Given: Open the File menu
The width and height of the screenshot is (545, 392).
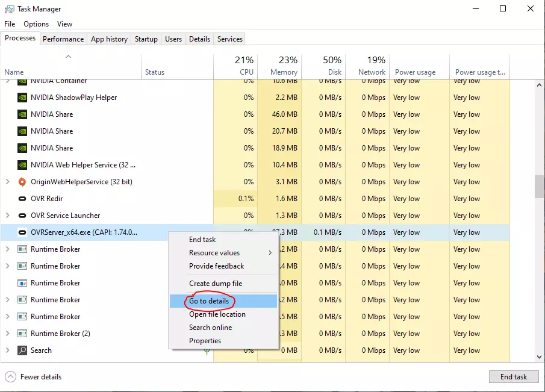Looking at the screenshot, I should click(10, 24).
